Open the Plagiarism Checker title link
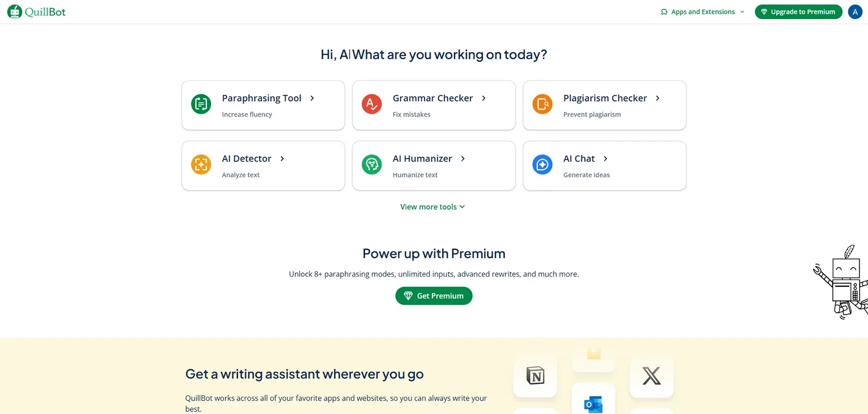 [x=605, y=98]
